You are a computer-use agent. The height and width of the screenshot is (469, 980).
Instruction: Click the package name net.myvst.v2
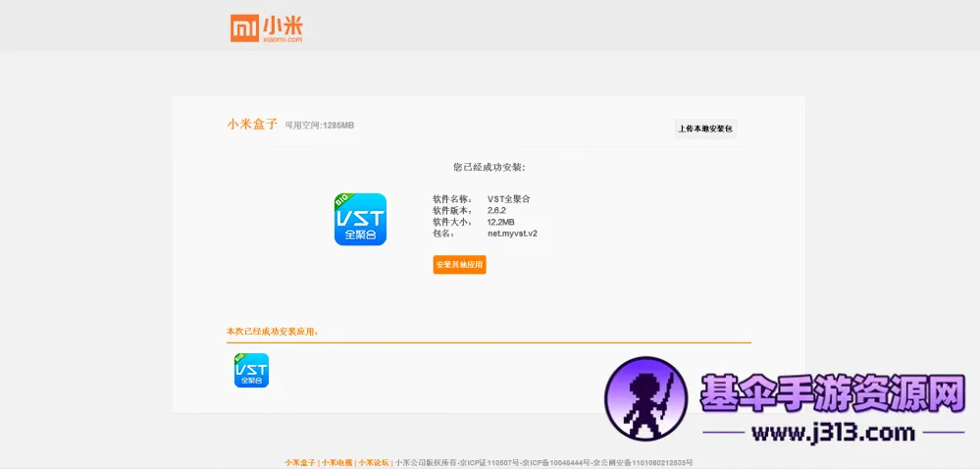[x=512, y=234]
